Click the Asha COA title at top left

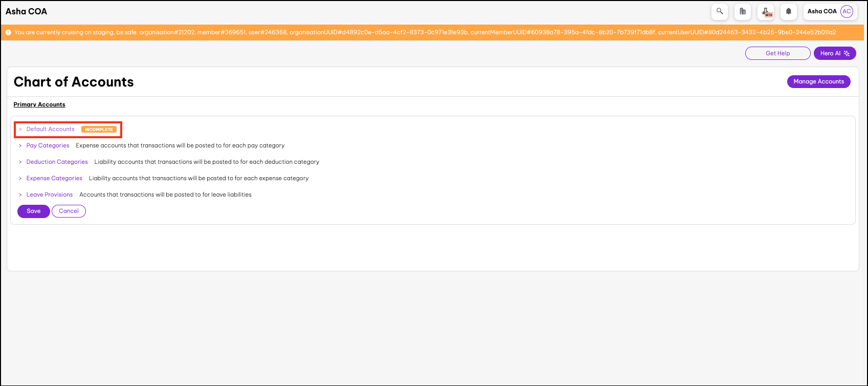(x=27, y=11)
